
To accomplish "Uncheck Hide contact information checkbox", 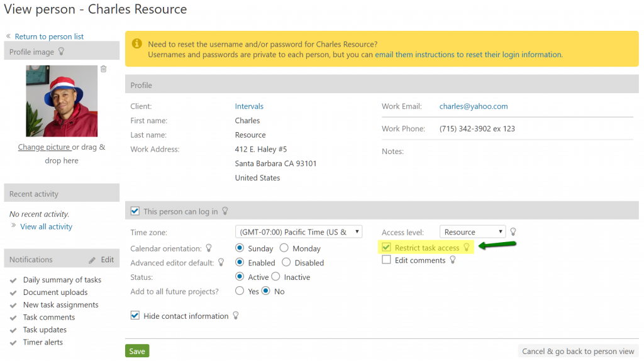I will 135,316.
